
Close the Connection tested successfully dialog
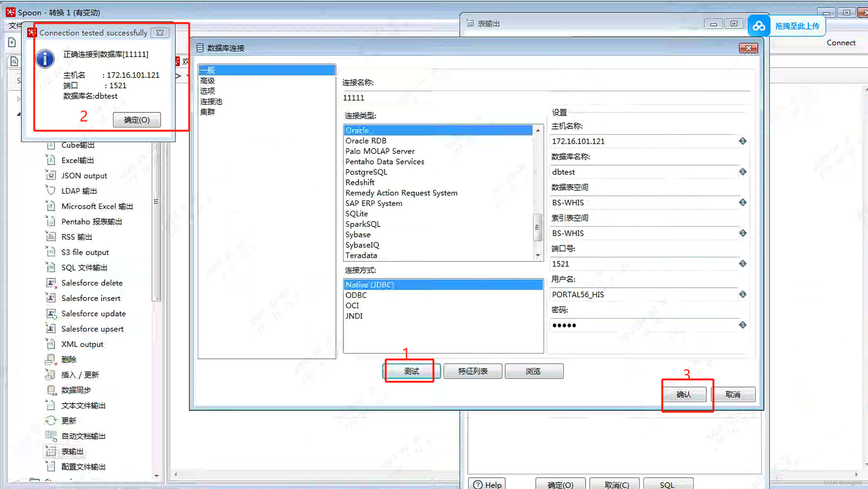coord(160,33)
